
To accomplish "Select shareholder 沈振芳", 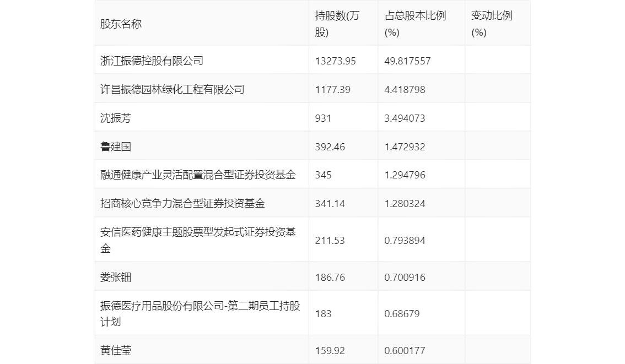I will (116, 118).
